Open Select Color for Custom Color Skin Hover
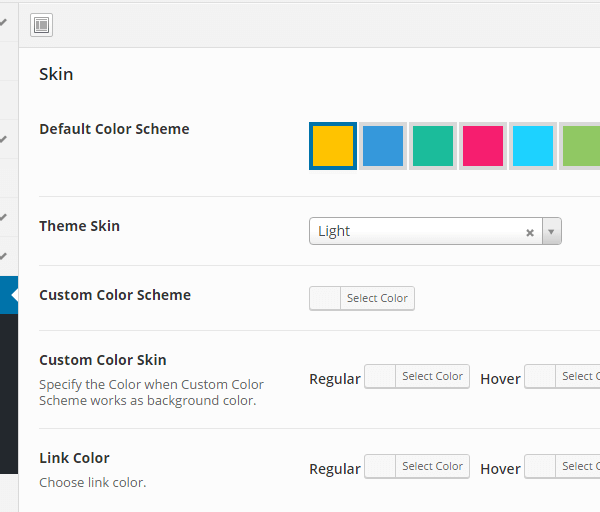This screenshot has width=600, height=512. coord(578,377)
